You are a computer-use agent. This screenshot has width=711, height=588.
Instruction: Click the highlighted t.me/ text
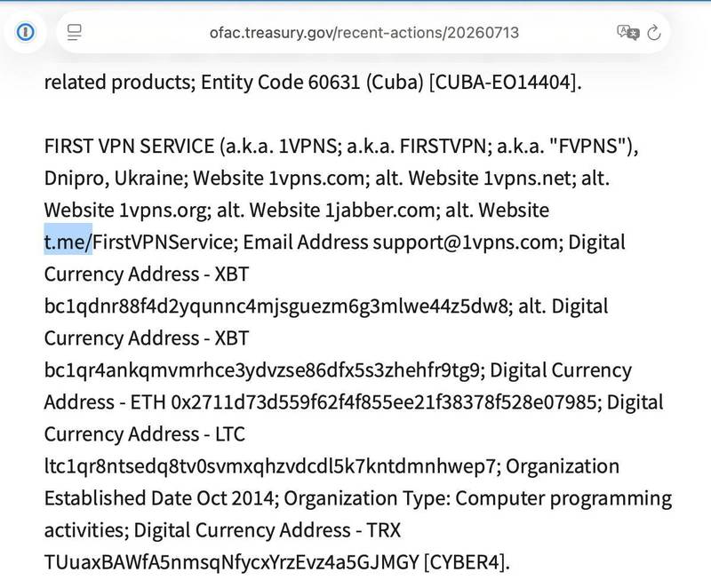[x=68, y=242]
